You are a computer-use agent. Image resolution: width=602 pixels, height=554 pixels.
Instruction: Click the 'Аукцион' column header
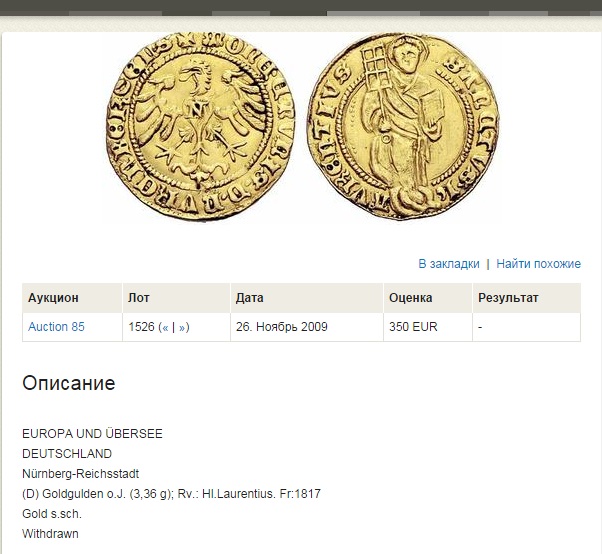[x=53, y=298]
